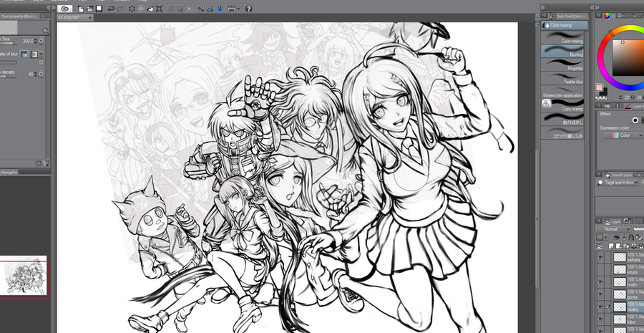Click the Fill bucket icon in command bar

(x=150, y=9)
